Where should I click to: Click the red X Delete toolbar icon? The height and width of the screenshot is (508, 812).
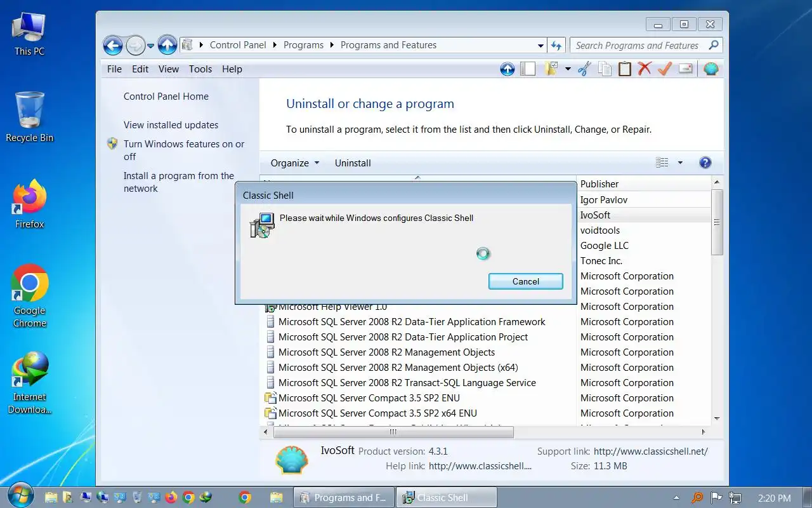(645, 69)
